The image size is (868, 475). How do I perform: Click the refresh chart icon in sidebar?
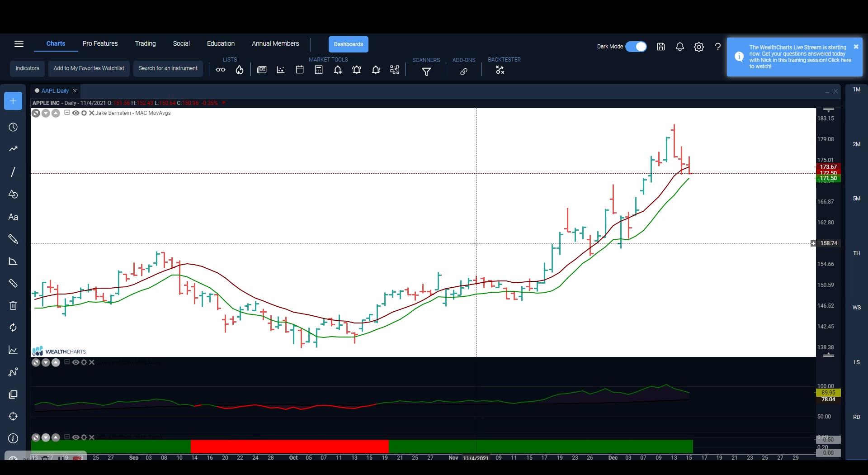pyautogui.click(x=13, y=328)
